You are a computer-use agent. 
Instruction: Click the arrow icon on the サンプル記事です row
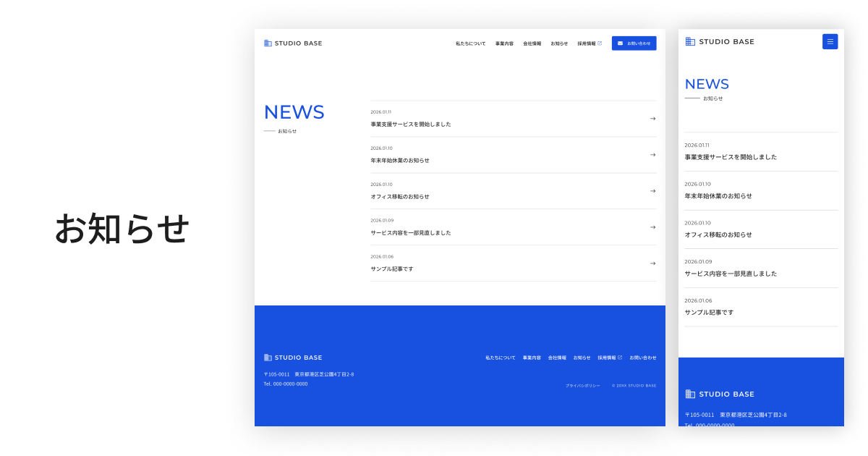pyautogui.click(x=652, y=263)
